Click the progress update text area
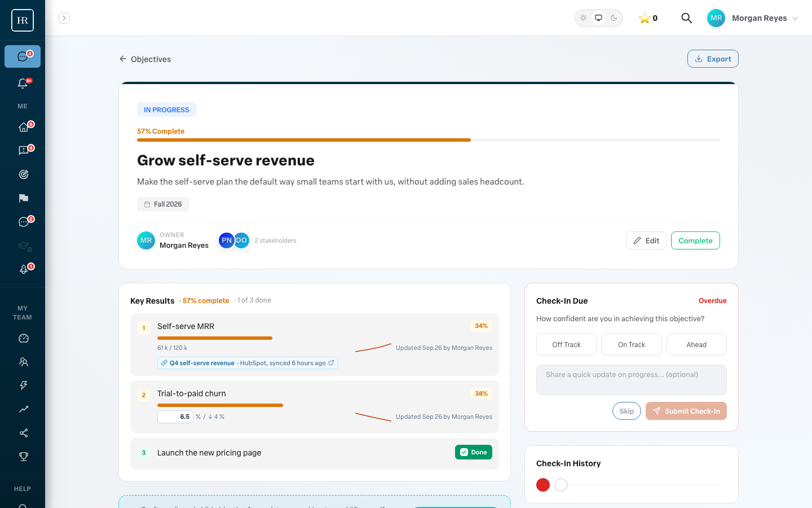812x508 pixels. [x=632, y=380]
